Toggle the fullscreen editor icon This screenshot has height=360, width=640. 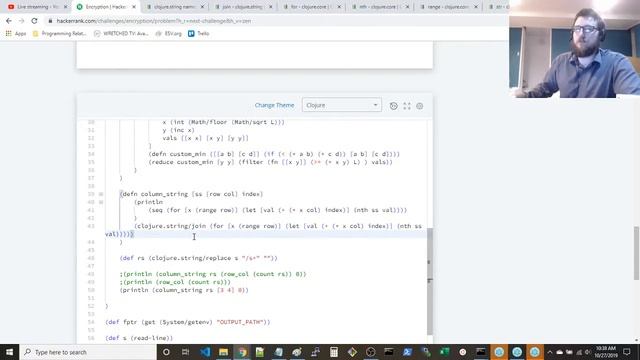point(407,106)
